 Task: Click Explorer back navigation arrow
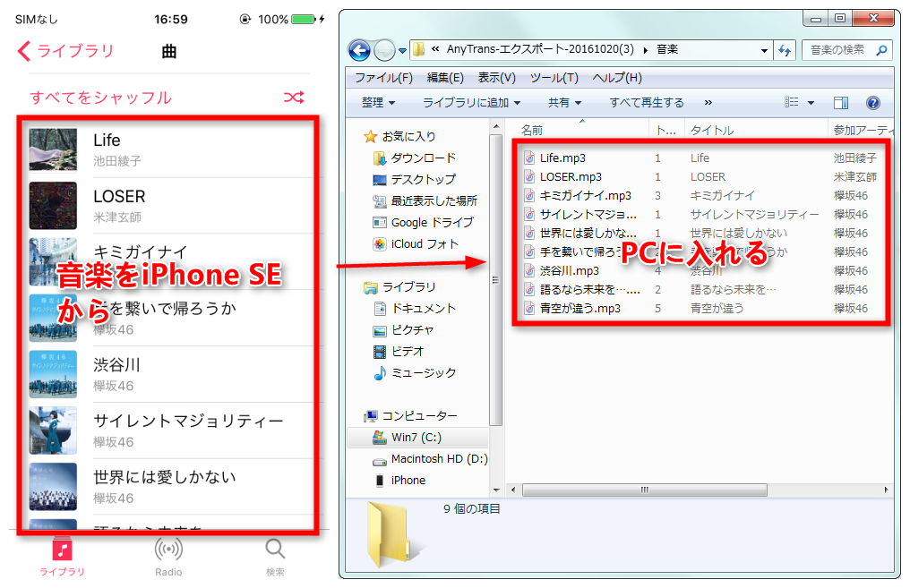pyautogui.click(x=359, y=50)
